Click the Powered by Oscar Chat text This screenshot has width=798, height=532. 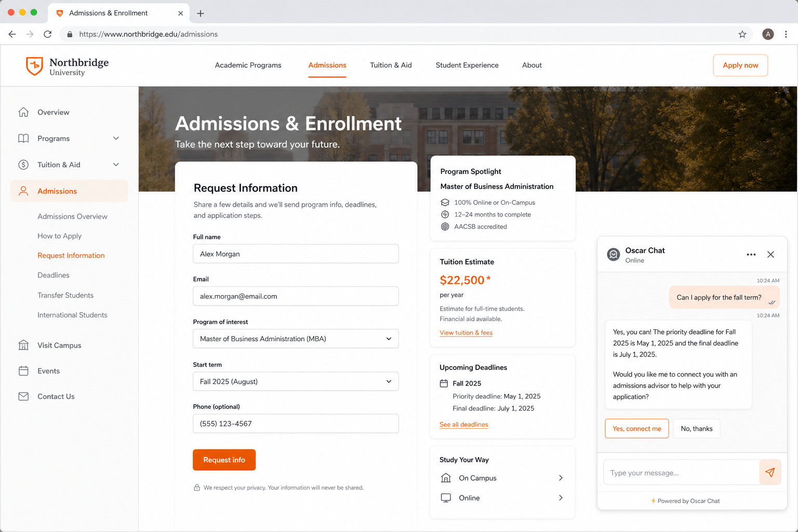point(689,501)
